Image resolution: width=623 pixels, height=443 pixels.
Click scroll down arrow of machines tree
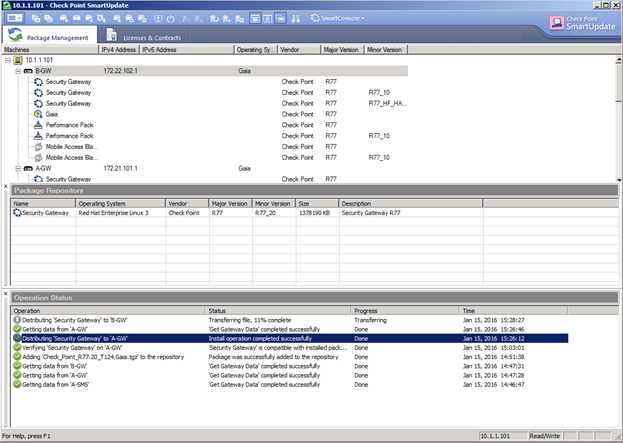(x=619, y=180)
